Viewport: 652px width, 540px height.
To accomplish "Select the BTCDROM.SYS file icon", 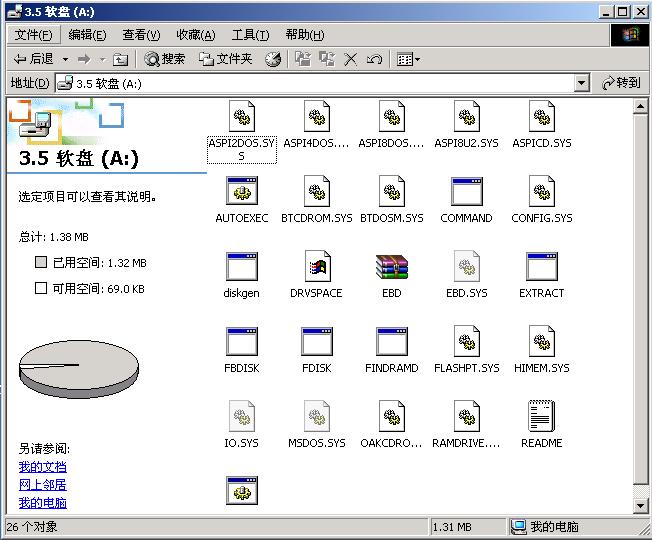I will (316, 191).
